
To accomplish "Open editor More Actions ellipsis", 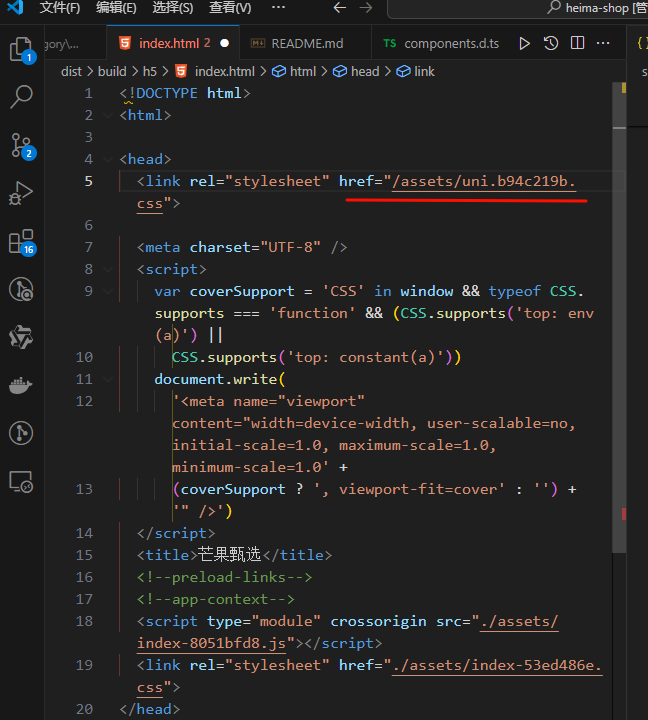I will pyautogui.click(x=603, y=43).
